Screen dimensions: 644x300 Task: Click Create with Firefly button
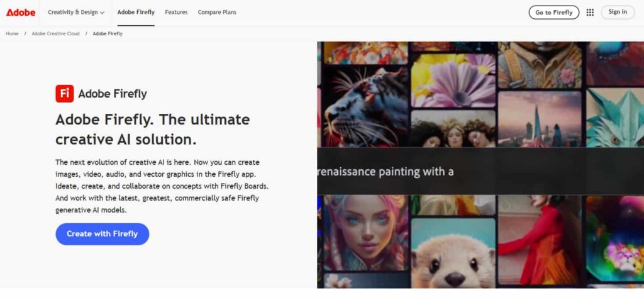[103, 234]
